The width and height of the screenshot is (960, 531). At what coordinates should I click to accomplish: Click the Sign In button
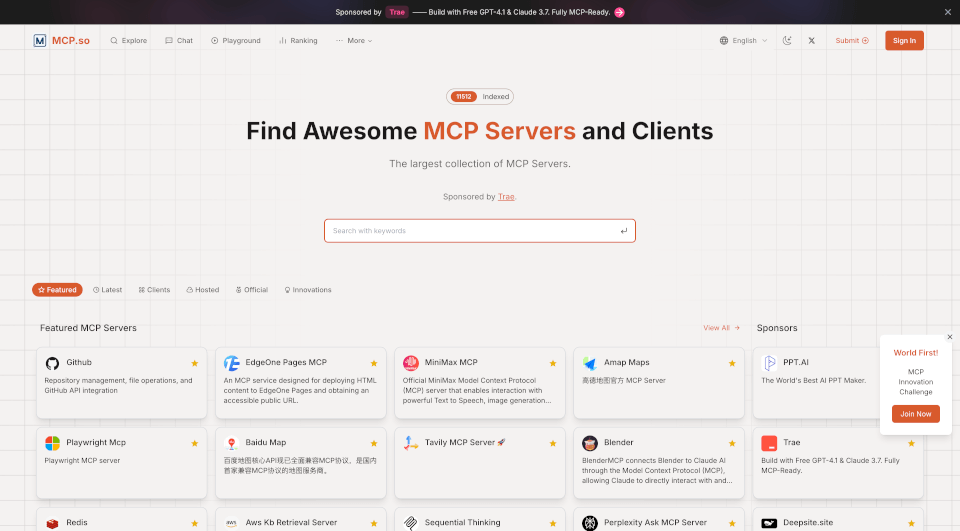904,41
